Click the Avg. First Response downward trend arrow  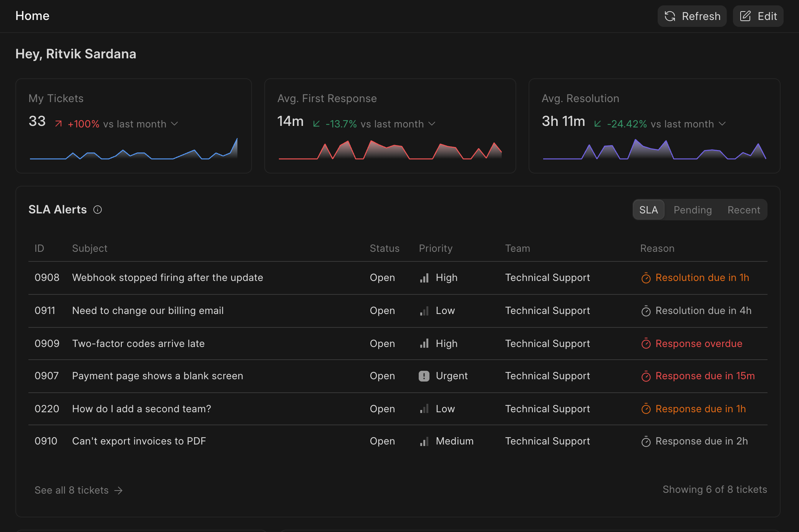click(317, 124)
